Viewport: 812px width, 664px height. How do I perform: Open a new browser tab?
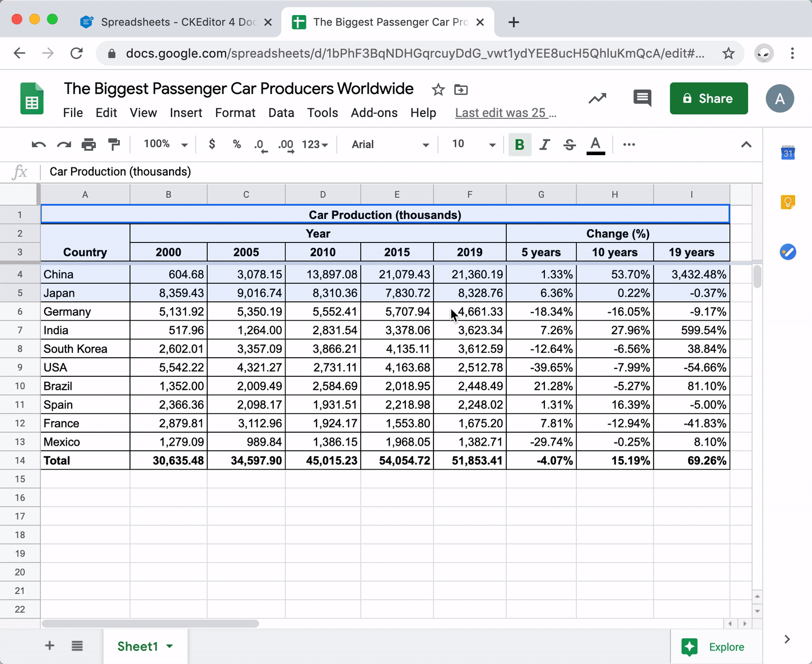514,22
